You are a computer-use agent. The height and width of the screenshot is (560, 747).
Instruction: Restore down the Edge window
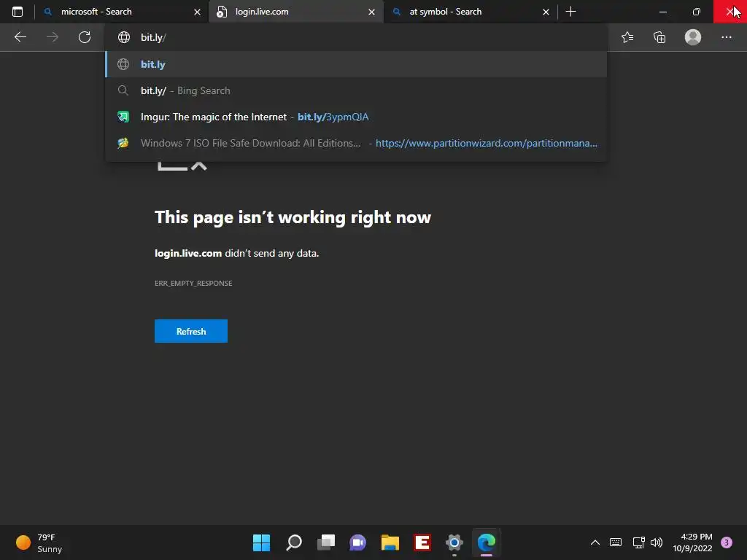tap(696, 12)
